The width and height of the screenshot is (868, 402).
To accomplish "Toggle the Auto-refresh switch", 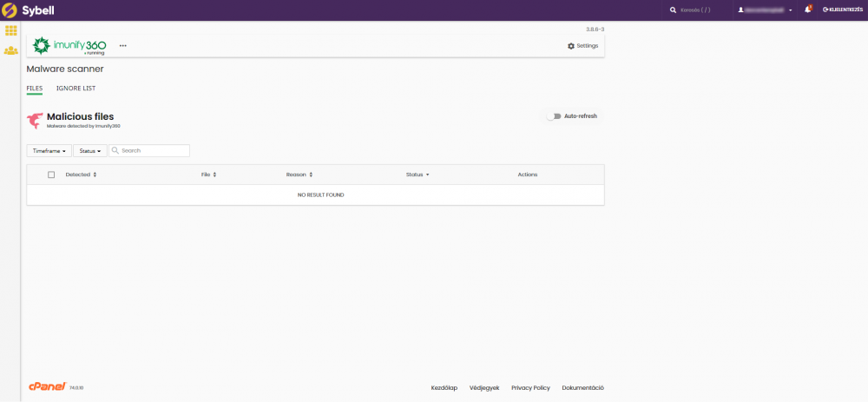I will pos(554,116).
